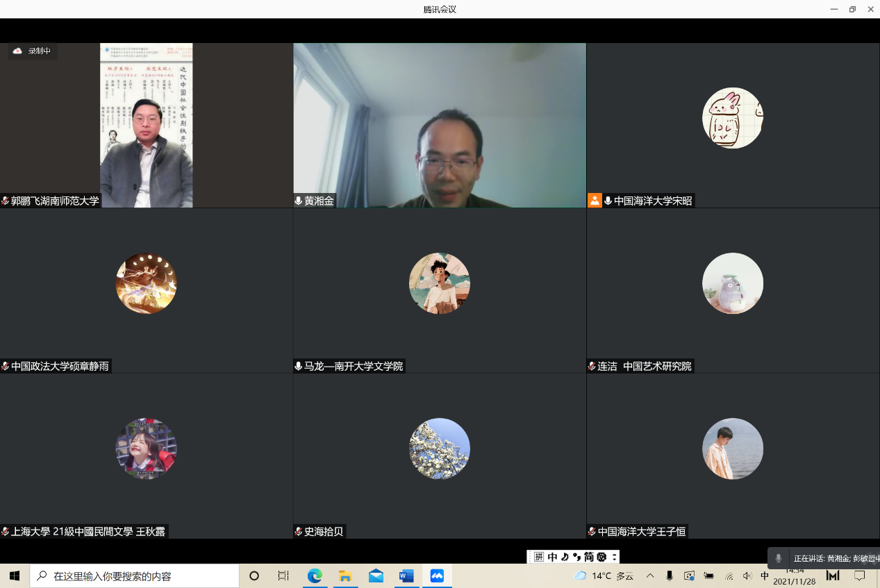880x588 pixels.
Task: Open the Windows Start menu
Action: point(15,576)
